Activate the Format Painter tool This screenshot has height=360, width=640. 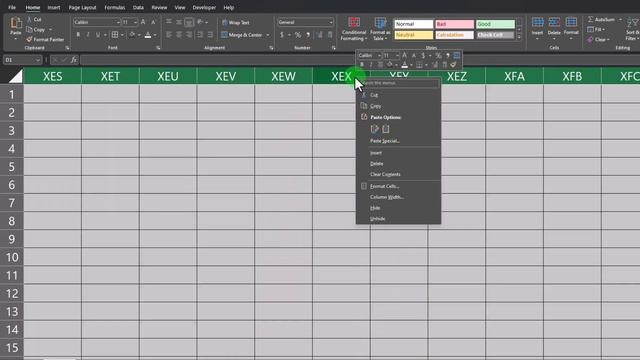coord(45,40)
